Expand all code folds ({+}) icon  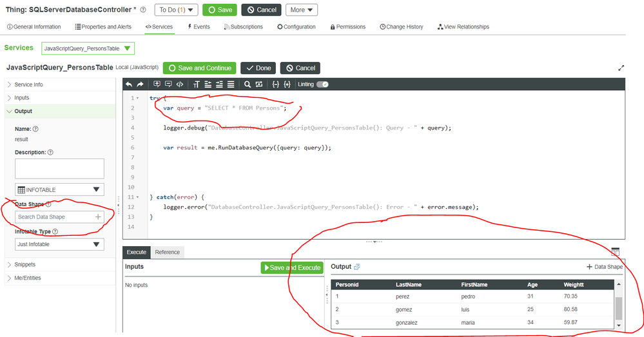[287, 84]
